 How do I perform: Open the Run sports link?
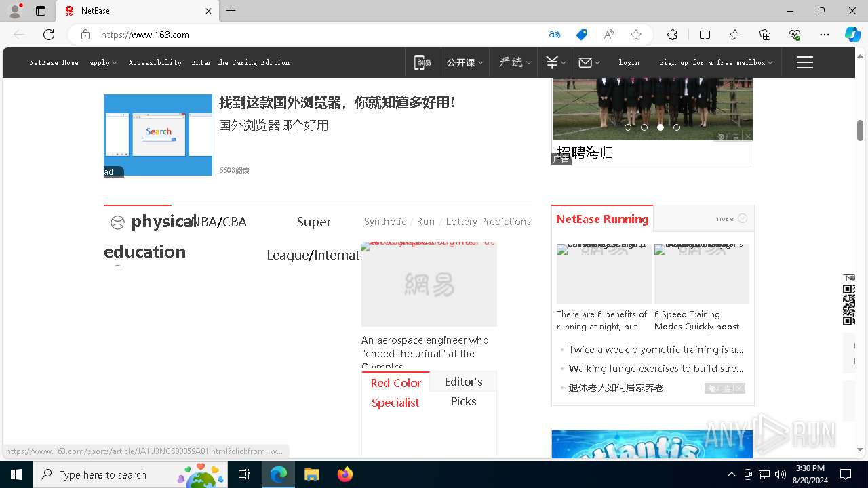426,222
